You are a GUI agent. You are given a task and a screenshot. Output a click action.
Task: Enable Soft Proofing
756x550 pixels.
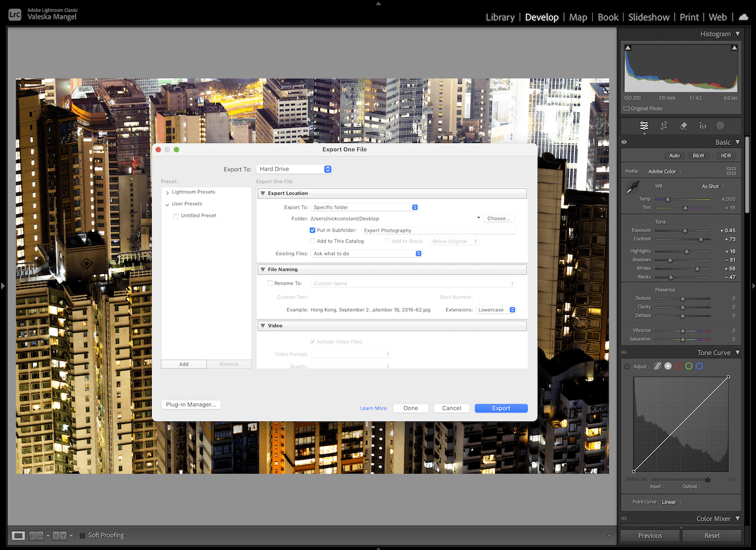83,536
